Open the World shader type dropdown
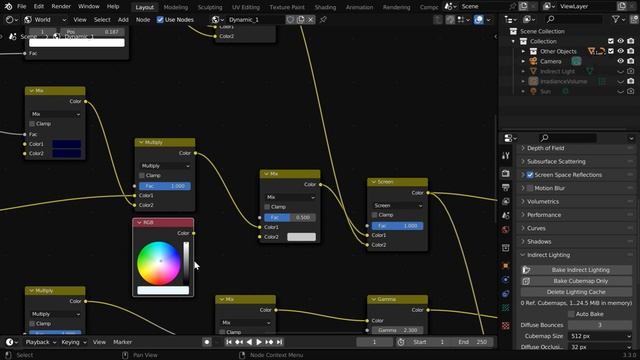The height and width of the screenshot is (360, 640). click(x=45, y=20)
